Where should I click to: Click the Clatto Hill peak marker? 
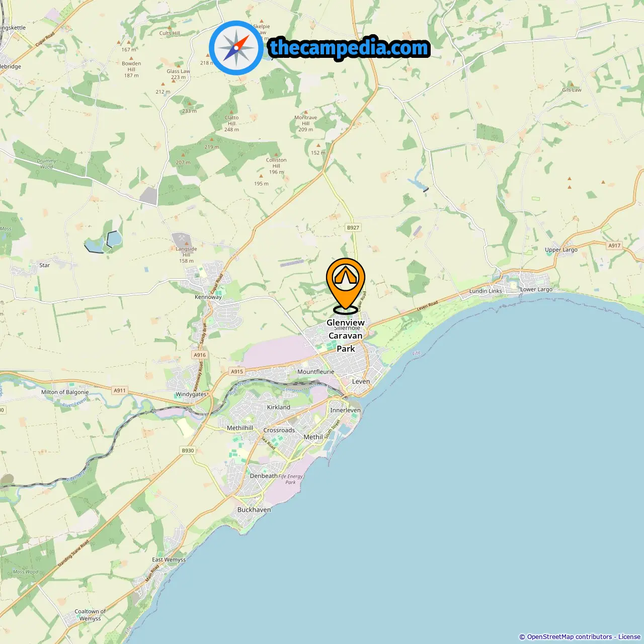231,112
